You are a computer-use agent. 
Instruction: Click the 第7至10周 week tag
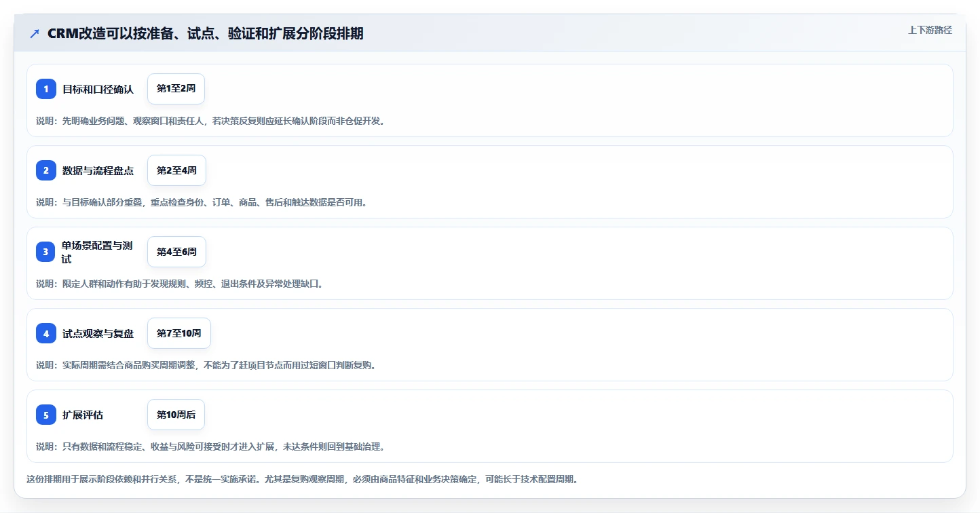pyautogui.click(x=179, y=333)
